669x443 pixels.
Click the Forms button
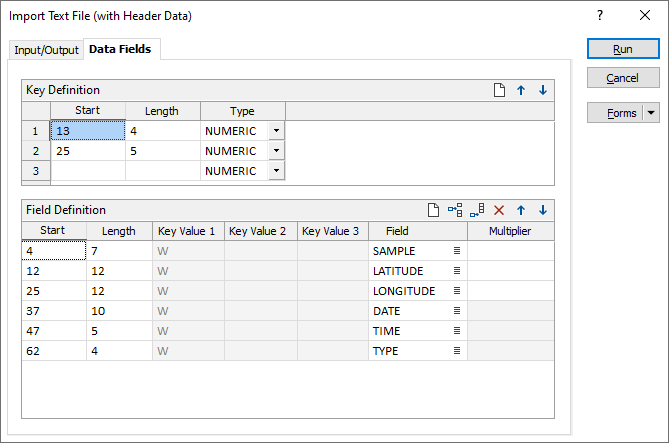(615, 113)
